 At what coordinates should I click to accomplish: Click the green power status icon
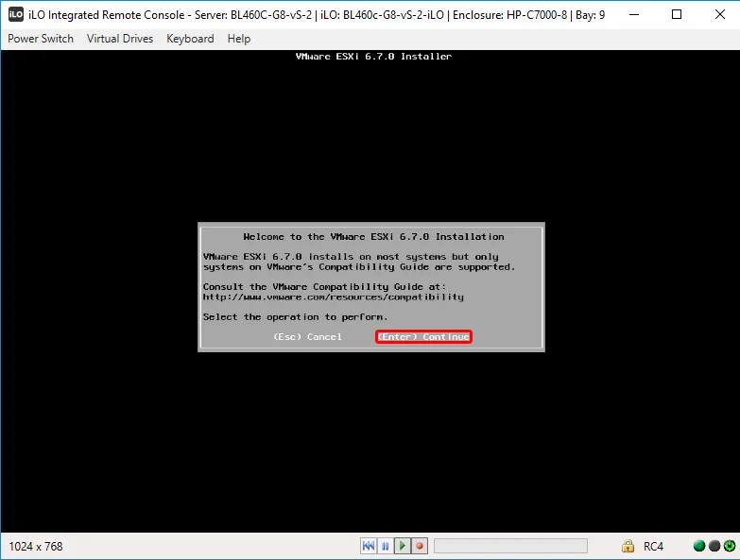point(730,546)
